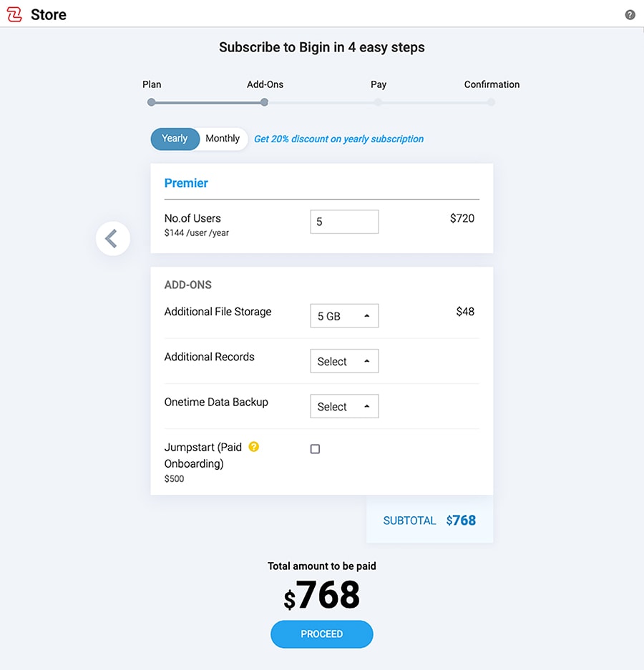Click the back chevron arrow on the left
The height and width of the screenshot is (670, 644).
click(112, 238)
